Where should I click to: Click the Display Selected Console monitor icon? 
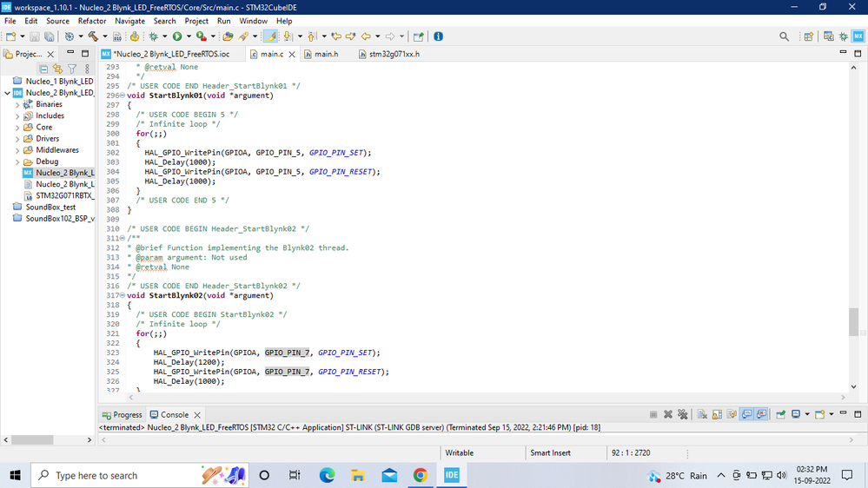(796, 414)
